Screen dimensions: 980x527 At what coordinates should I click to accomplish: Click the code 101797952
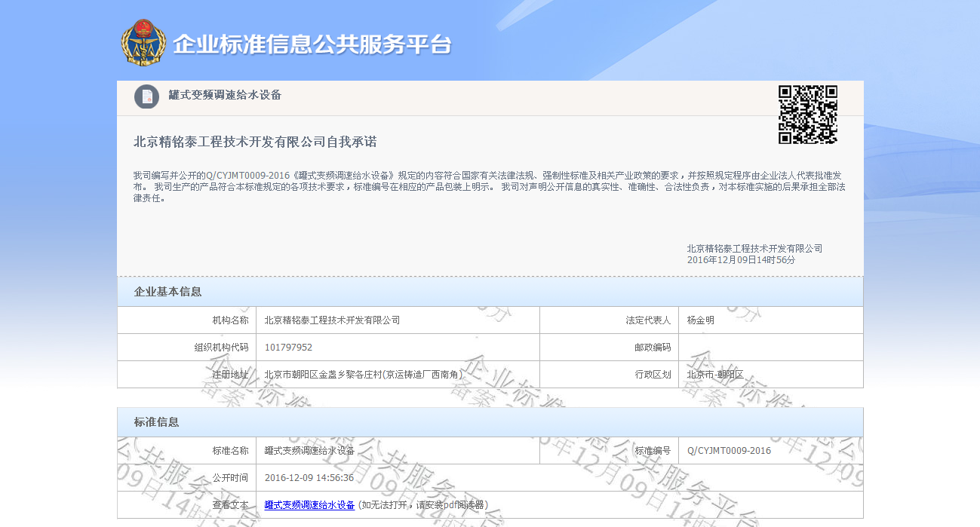(288, 348)
